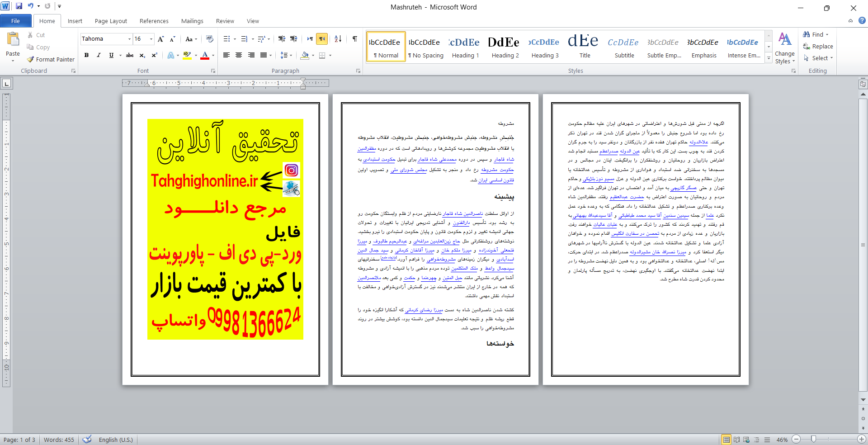Click the Format Painter tool
Viewport: 868px width, 445px height.
tap(50, 59)
